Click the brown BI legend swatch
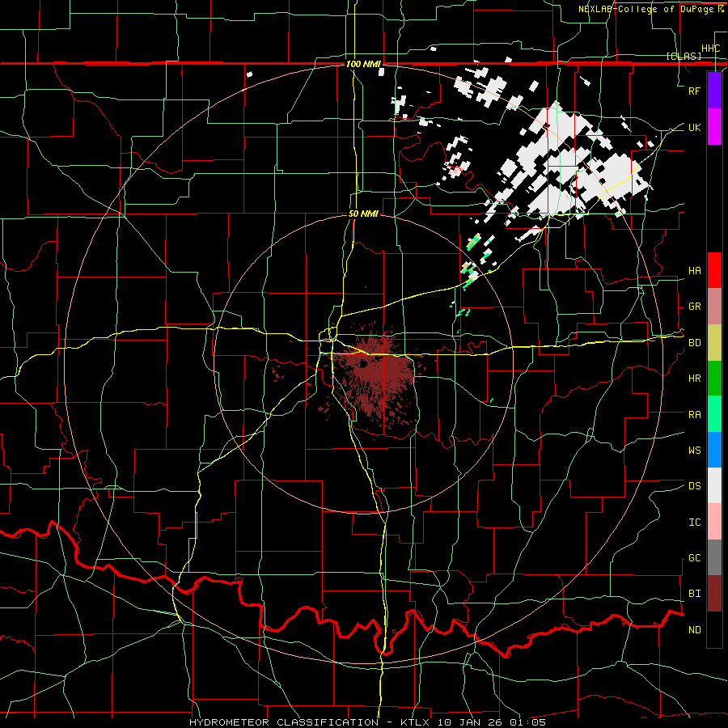Viewport: 728px width, 728px height. click(x=714, y=594)
